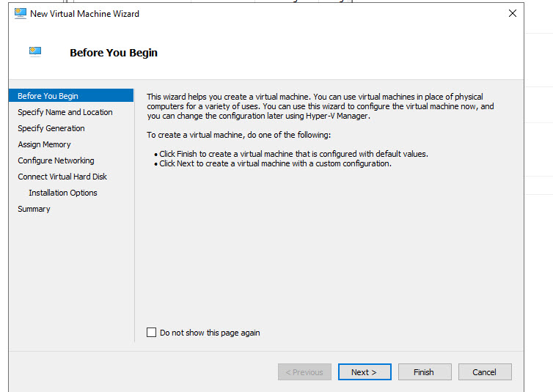This screenshot has height=392, width=553.
Task: Click the header monitor icon beside Before You Begin
Action: coord(35,51)
